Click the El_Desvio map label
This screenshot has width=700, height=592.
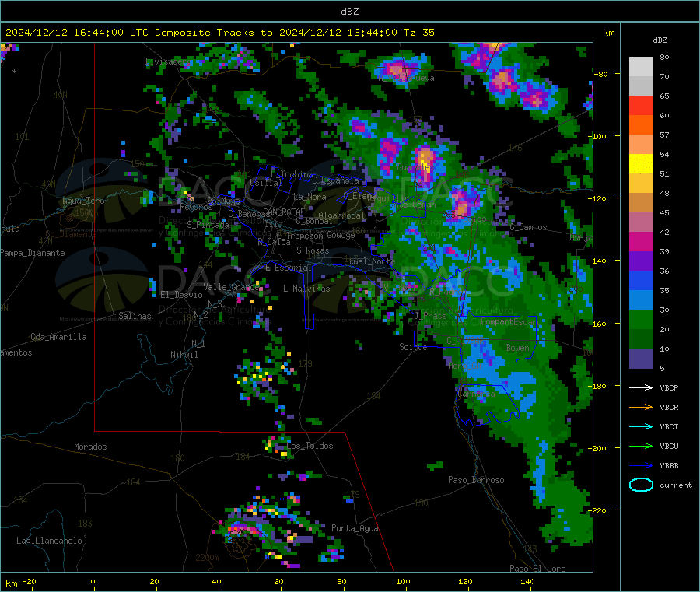(x=181, y=295)
